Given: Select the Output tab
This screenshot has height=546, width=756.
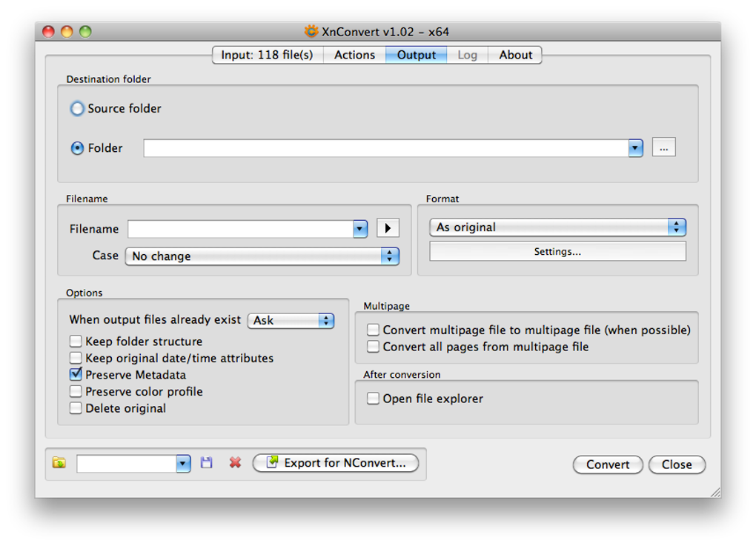Looking at the screenshot, I should [x=416, y=55].
